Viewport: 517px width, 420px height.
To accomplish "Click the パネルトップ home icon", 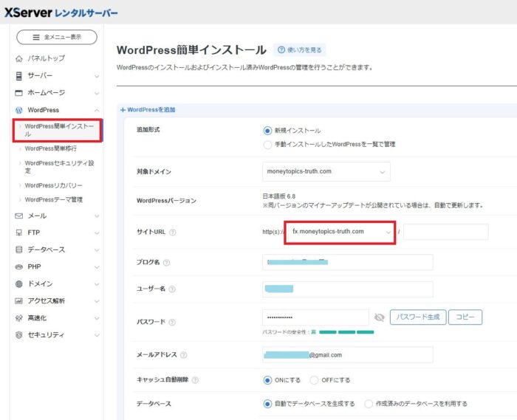I will pos(19,58).
